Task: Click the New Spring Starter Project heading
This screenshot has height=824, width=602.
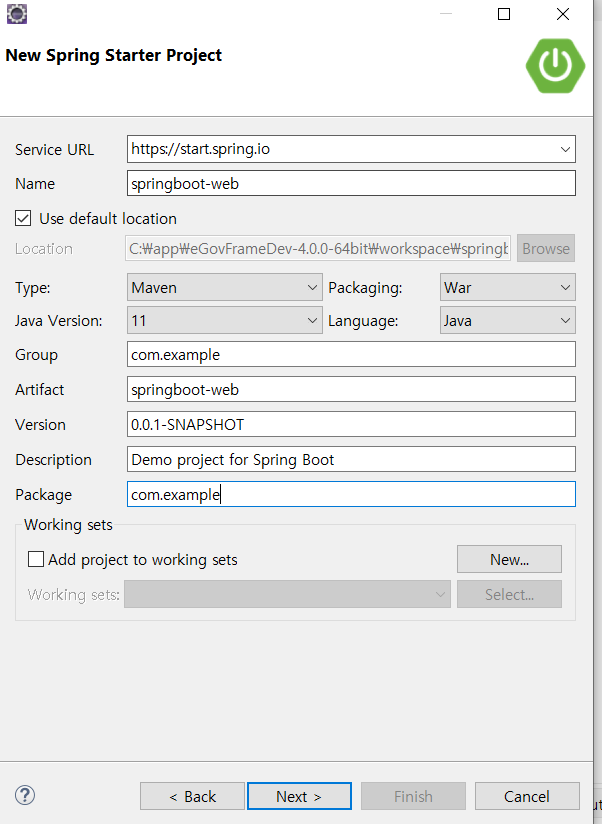Action: [x=113, y=55]
